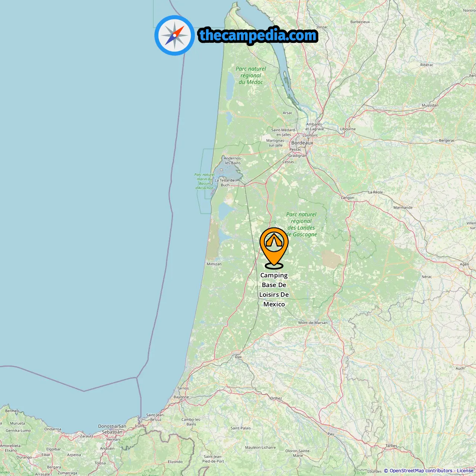
Task: Open the thecampedia.com site title
Action: click(x=258, y=36)
